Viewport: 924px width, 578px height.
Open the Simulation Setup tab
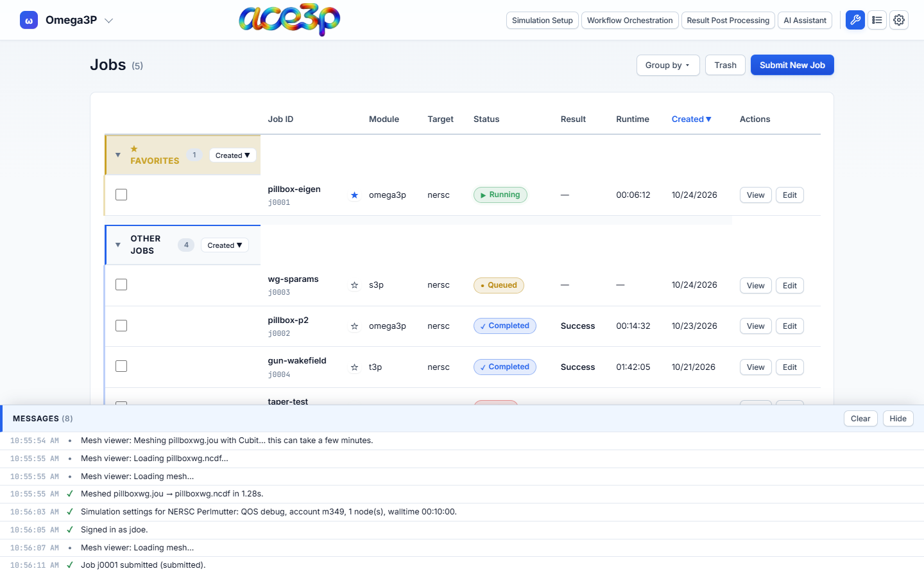coord(542,21)
